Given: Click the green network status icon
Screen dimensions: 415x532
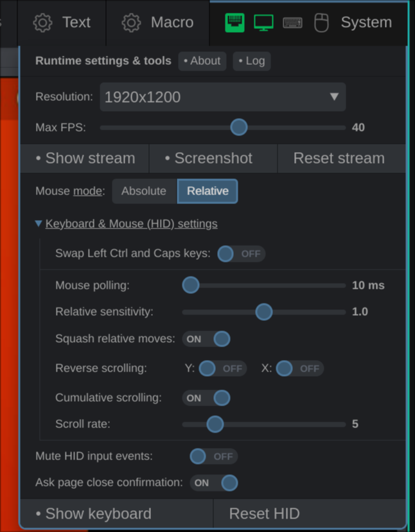Looking at the screenshot, I should click(234, 22).
